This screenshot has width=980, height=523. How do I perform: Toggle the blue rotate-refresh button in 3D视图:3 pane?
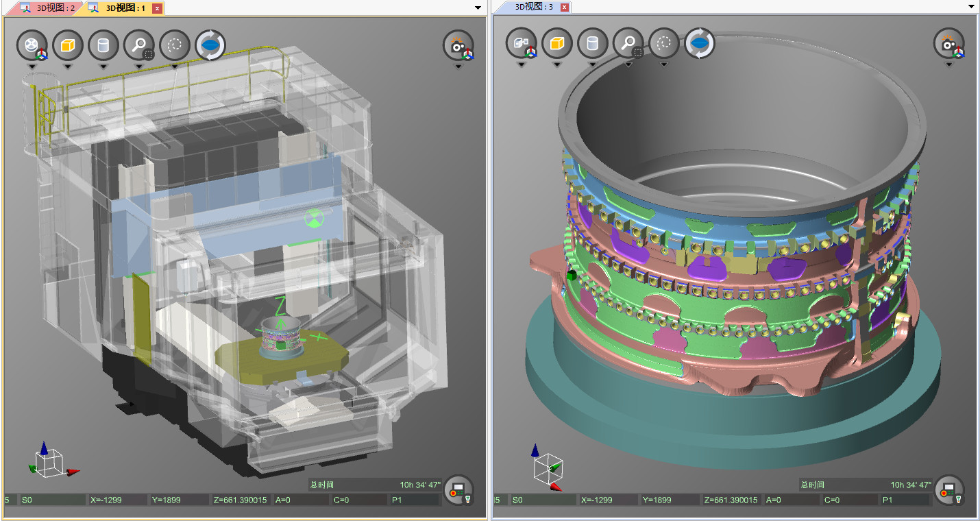(700, 43)
